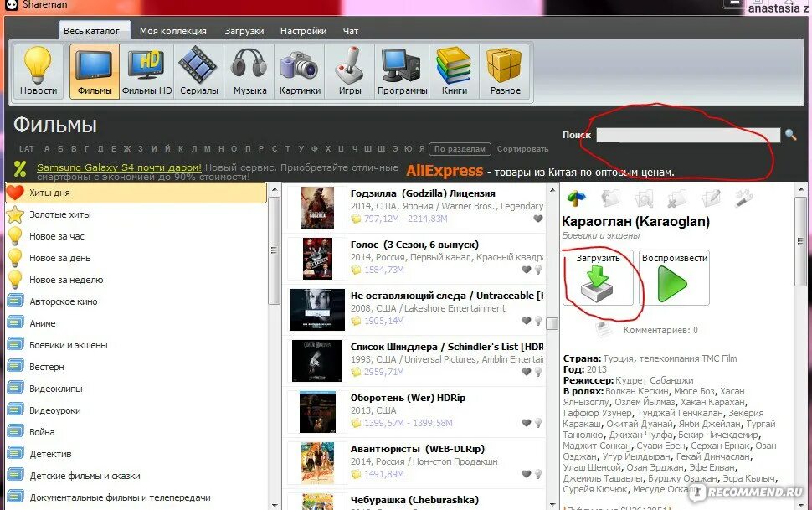
Task: Click the Сортировать option
Action: (522, 149)
